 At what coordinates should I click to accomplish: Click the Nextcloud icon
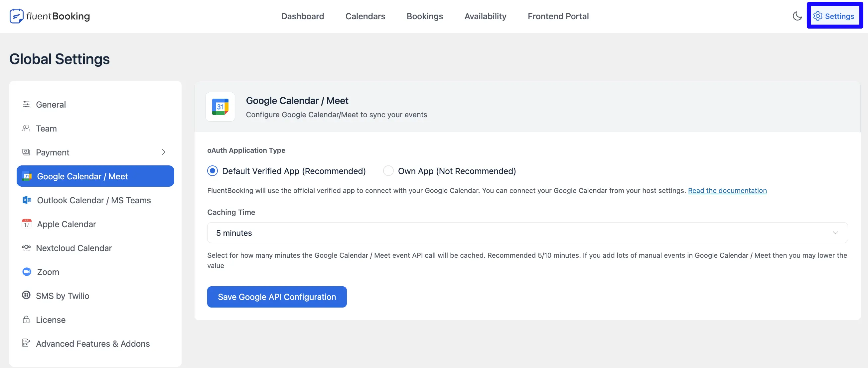click(26, 247)
